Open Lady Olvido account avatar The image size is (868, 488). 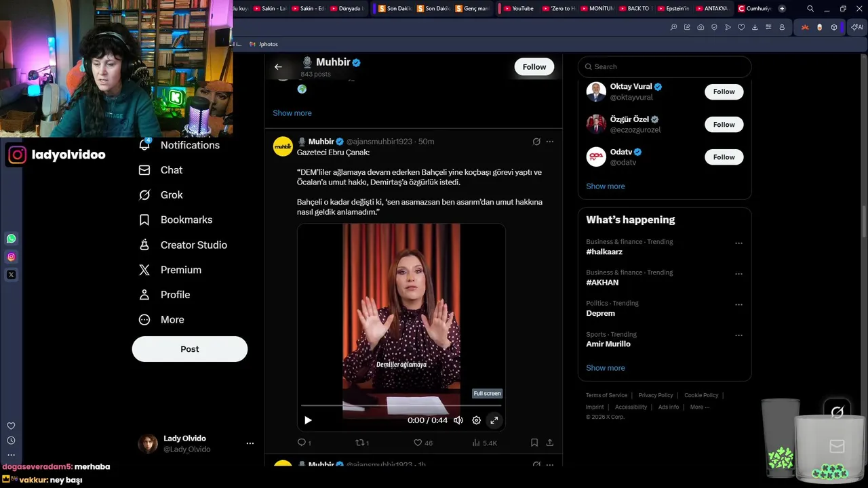(x=148, y=444)
